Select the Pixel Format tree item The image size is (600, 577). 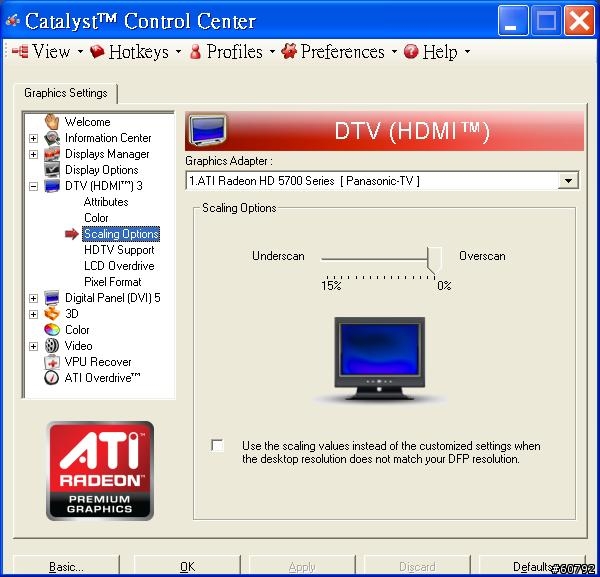[112, 282]
